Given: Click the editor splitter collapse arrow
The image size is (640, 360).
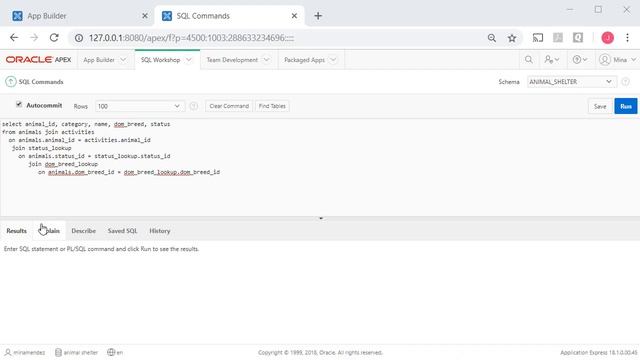Looking at the screenshot, I should 321,218.
